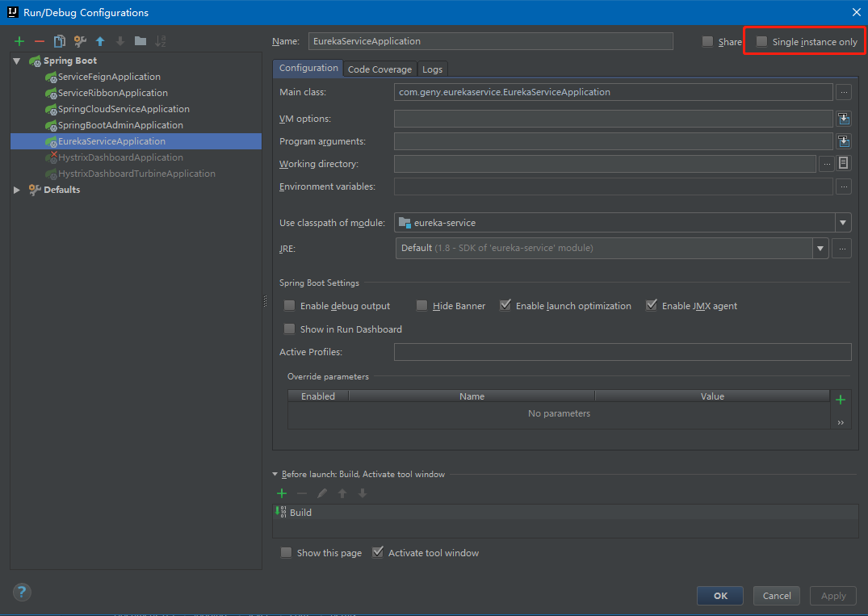Viewport: 868px width, 616px height.
Task: Close the Run/Debug Configurations dialog
Action: point(856,12)
